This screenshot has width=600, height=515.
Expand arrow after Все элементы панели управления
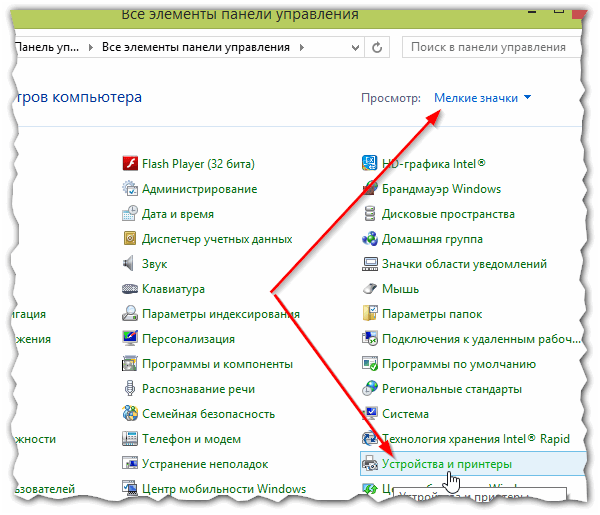[302, 47]
